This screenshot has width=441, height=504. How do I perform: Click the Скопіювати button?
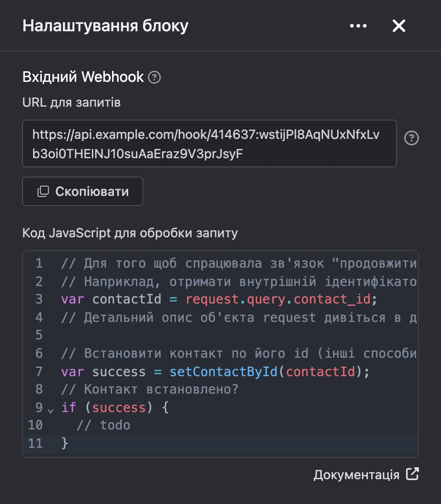[83, 191]
